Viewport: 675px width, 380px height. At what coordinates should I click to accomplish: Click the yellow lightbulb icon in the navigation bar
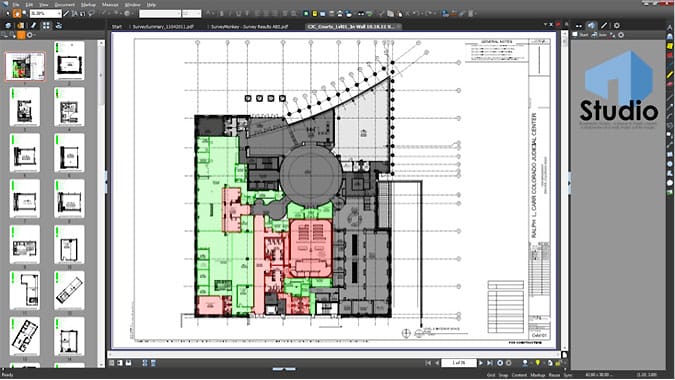pyautogui.click(x=538, y=363)
